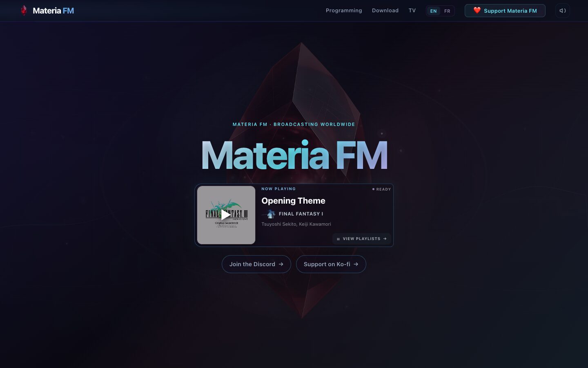This screenshot has width=588, height=368.
Task: Open Support on Ko-fi link
Action: pyautogui.click(x=331, y=264)
